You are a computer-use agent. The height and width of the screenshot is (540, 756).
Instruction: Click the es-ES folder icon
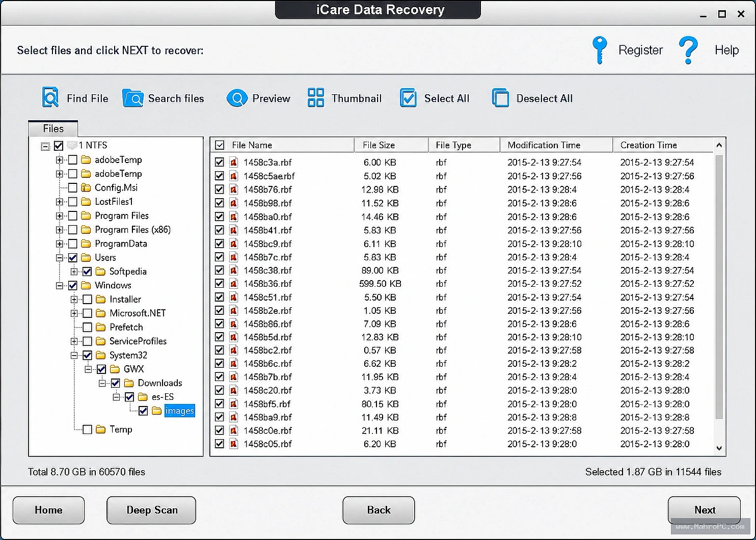click(143, 397)
